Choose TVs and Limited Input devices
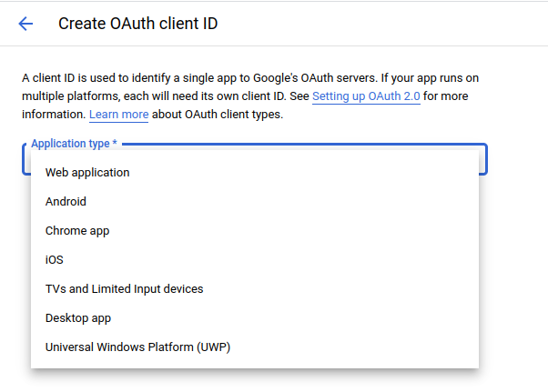Viewport: 548px width, 392px height. click(124, 288)
